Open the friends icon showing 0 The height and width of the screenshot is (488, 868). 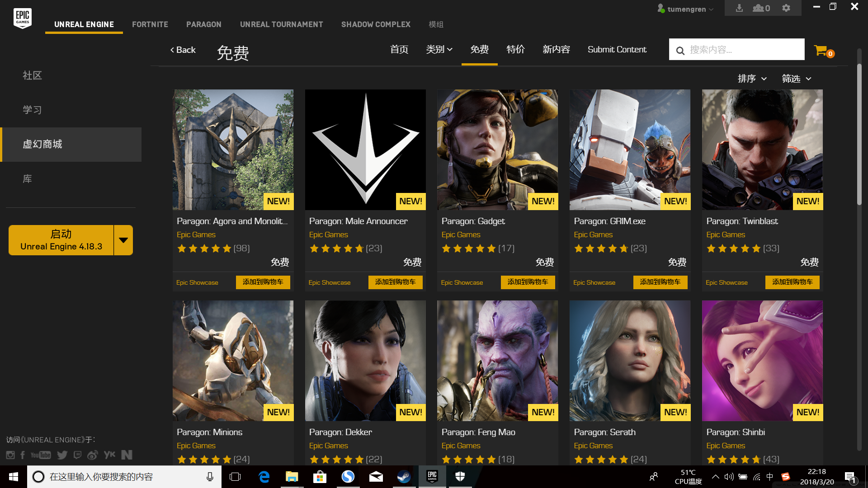tap(761, 8)
